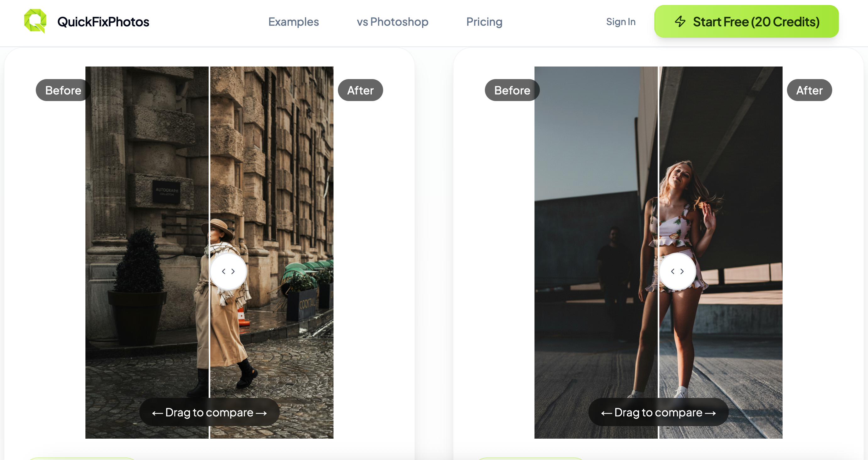
Task: Click Before label on street photo
Action: coord(63,90)
